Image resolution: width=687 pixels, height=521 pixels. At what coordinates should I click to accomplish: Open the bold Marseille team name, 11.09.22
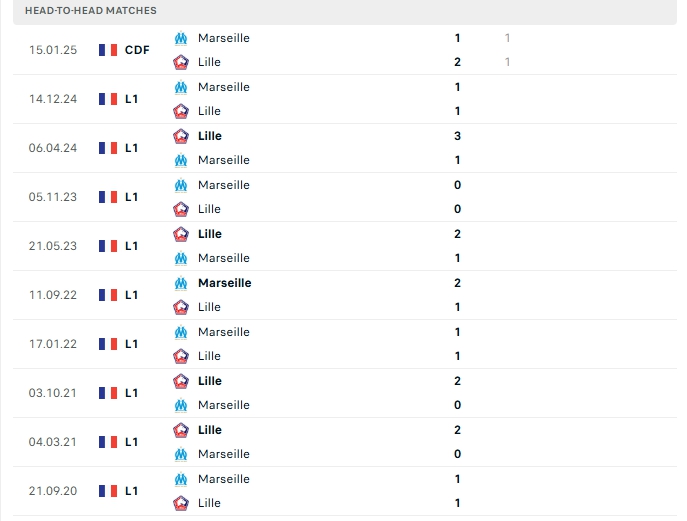pyautogui.click(x=225, y=283)
